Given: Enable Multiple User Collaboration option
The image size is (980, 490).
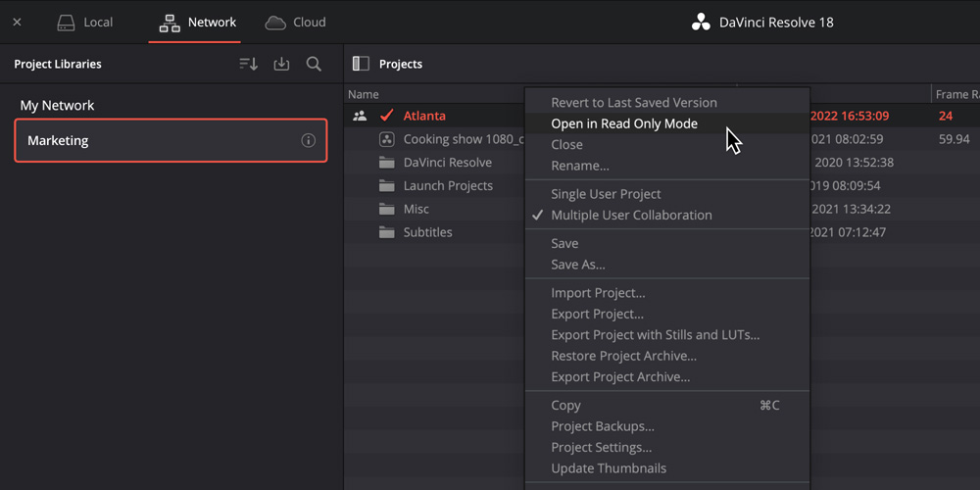Looking at the screenshot, I should pos(631,215).
